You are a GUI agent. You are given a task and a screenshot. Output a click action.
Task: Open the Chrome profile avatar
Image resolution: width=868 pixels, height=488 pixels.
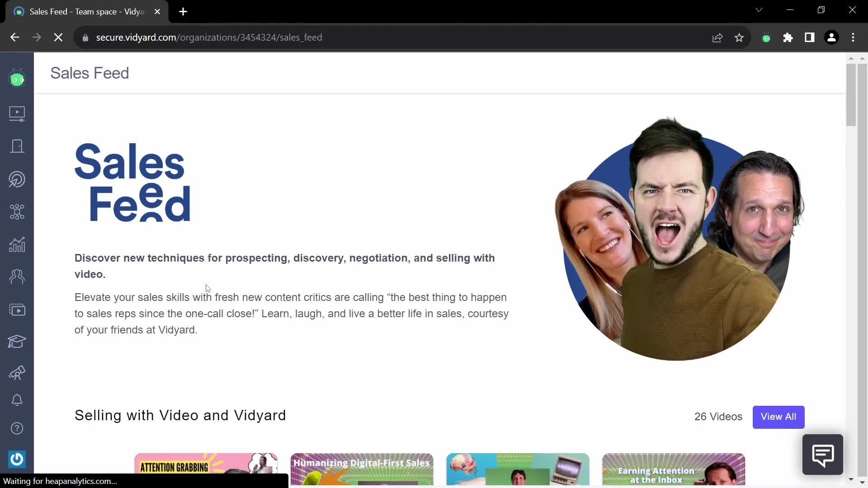831,38
